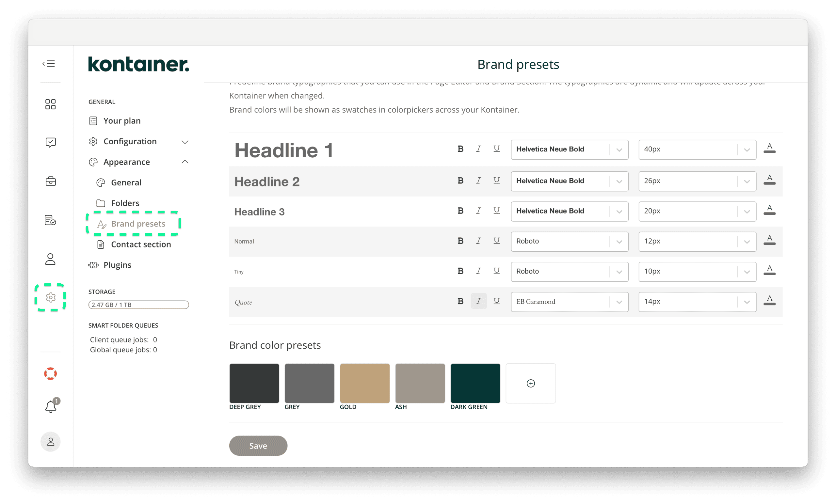
Task: Collapse the sidebar using the top-left icon
Action: [49, 63]
